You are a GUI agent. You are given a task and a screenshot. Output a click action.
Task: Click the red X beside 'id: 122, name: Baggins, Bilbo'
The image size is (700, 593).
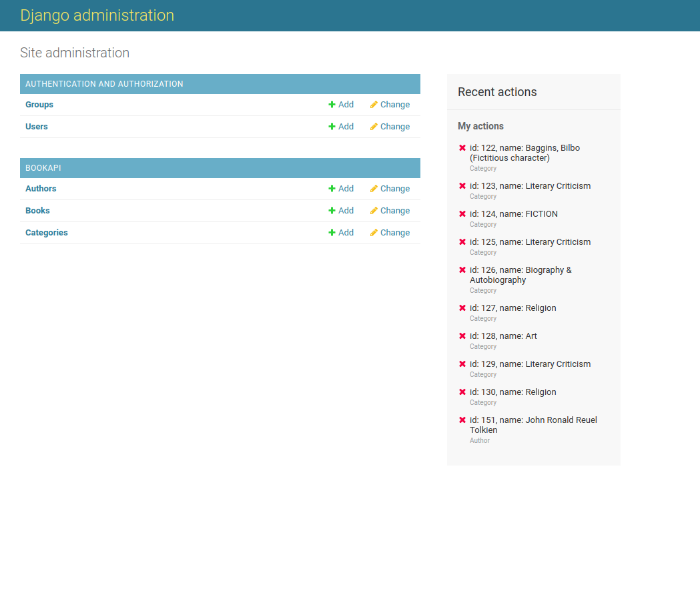click(x=462, y=148)
